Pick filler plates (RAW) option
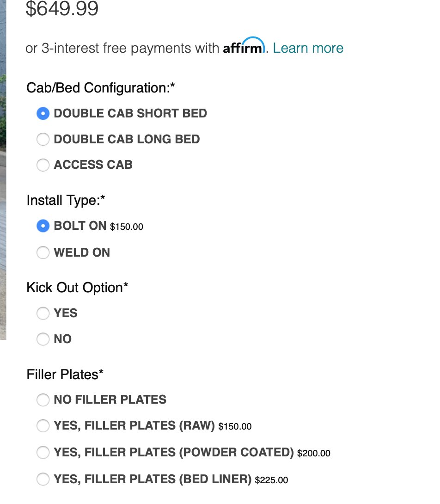 tap(43, 426)
